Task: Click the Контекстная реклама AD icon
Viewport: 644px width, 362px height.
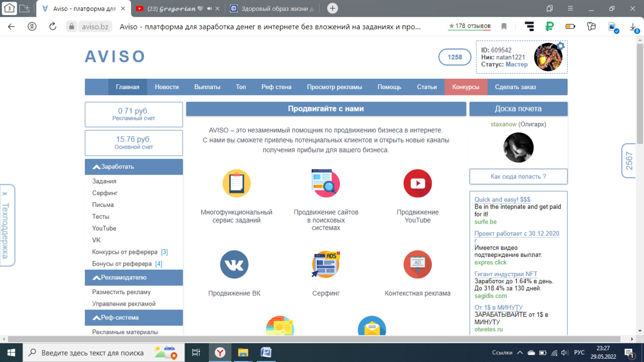Action: pos(418,264)
